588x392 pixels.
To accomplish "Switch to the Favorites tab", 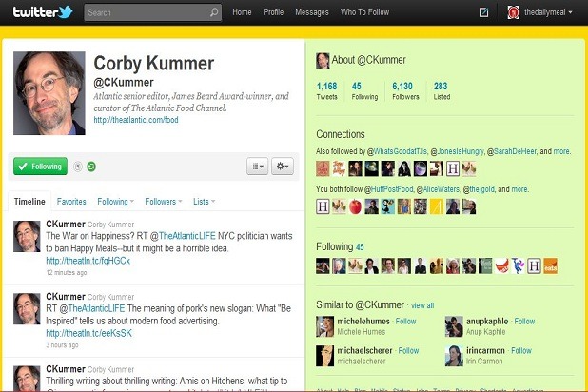I will click(71, 202).
